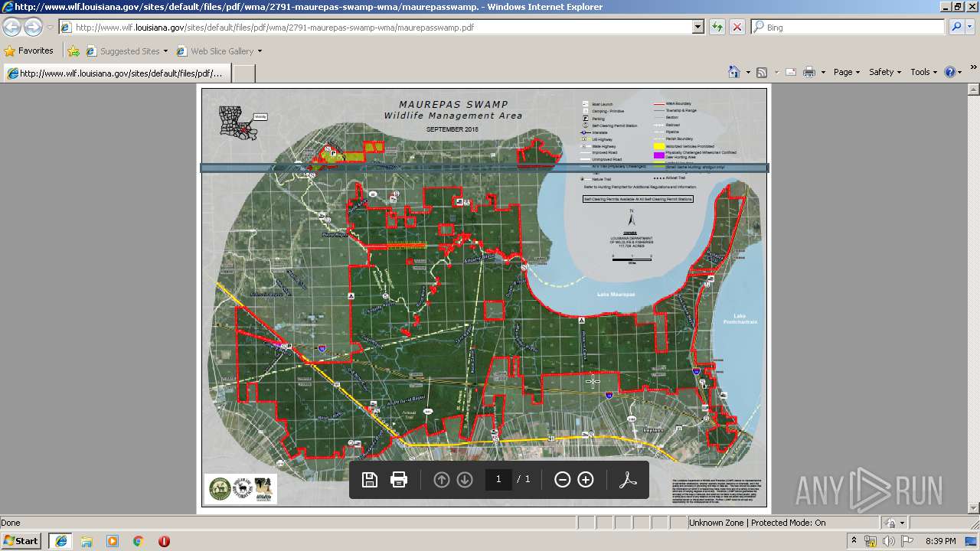Print the PDF from the floating toolbar
980x551 pixels.
(399, 480)
